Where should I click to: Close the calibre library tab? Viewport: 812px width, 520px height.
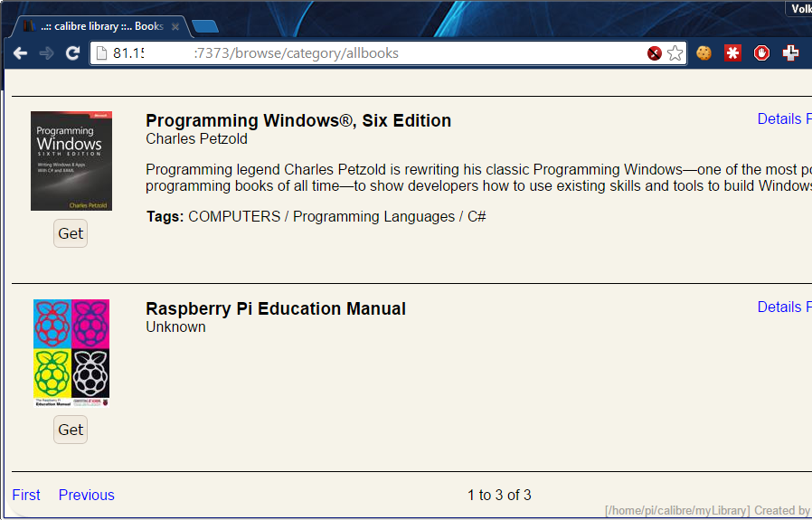pyautogui.click(x=175, y=27)
